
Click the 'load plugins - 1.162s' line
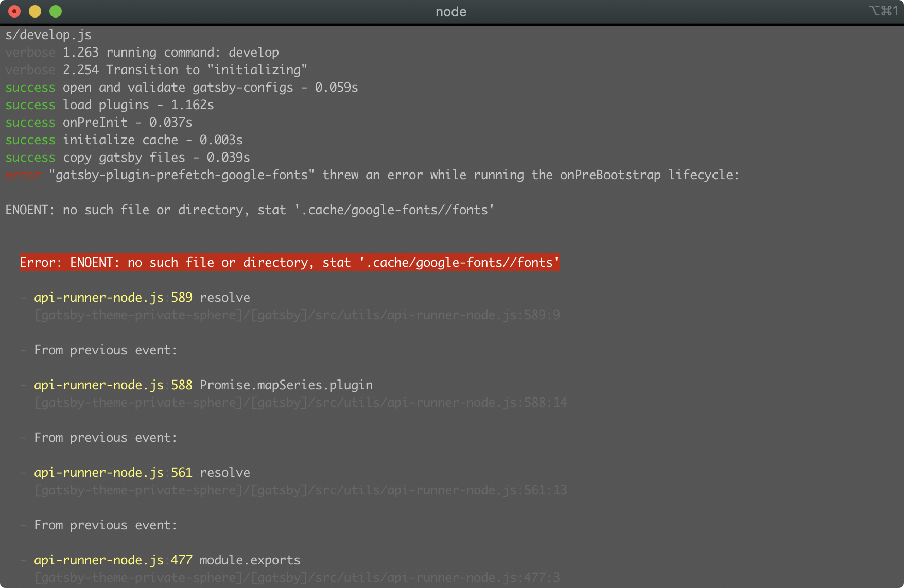[x=110, y=105]
